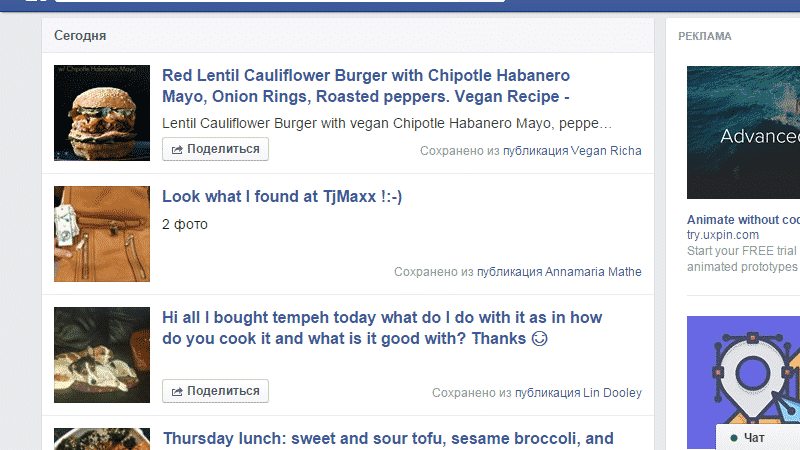800x450 pixels.
Task: Open the tempeh post dog thumbnail
Action: click(x=102, y=355)
